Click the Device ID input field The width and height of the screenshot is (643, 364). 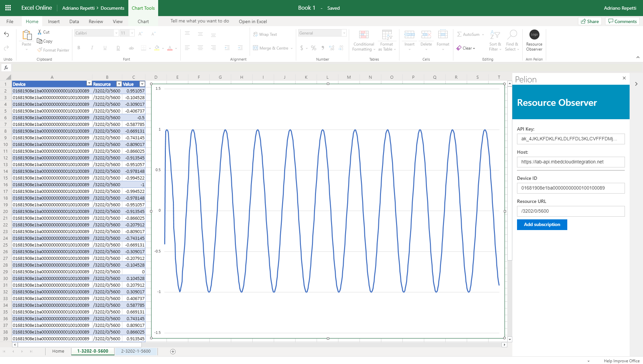pyautogui.click(x=571, y=188)
